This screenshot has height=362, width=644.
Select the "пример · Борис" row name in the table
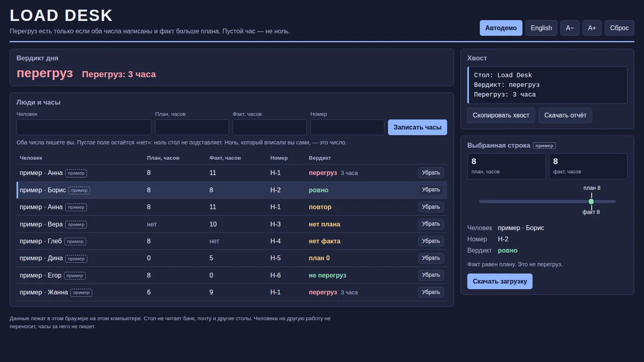tap(43, 190)
